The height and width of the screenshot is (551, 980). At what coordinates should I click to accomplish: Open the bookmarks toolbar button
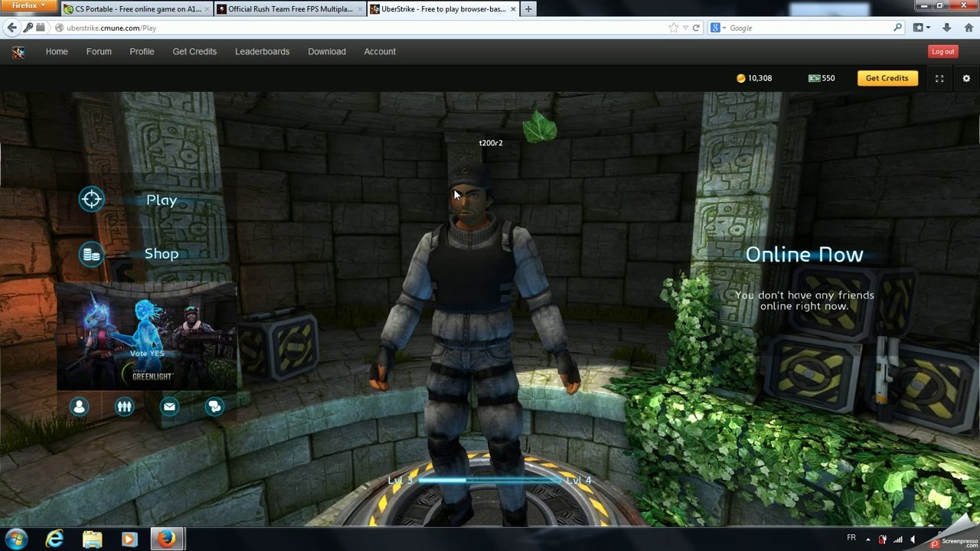tap(921, 28)
